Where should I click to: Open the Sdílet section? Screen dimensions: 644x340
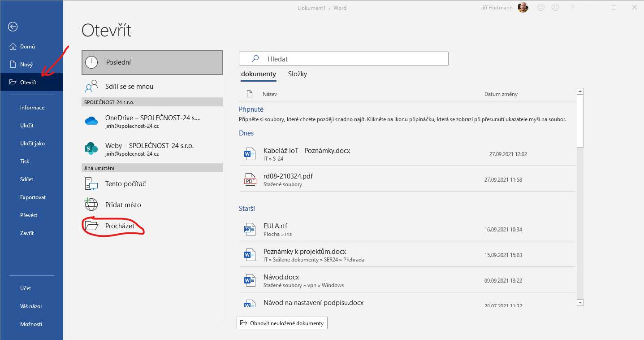(31, 179)
